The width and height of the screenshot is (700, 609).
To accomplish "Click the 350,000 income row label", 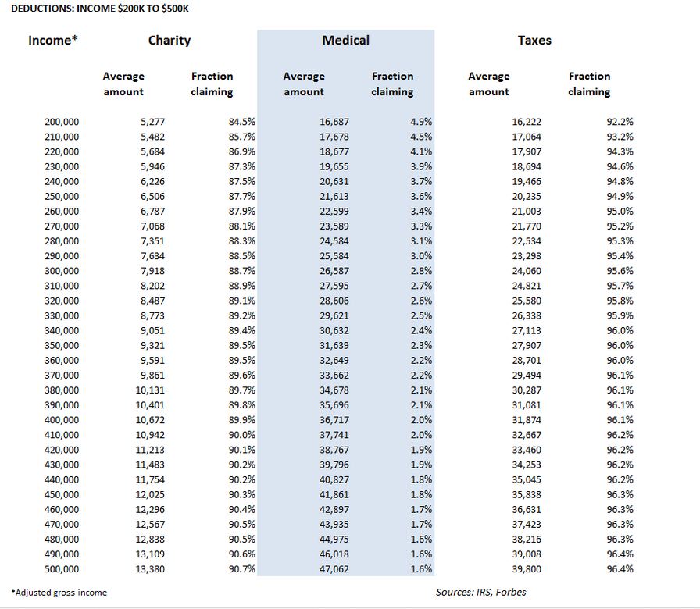I will tap(62, 346).
